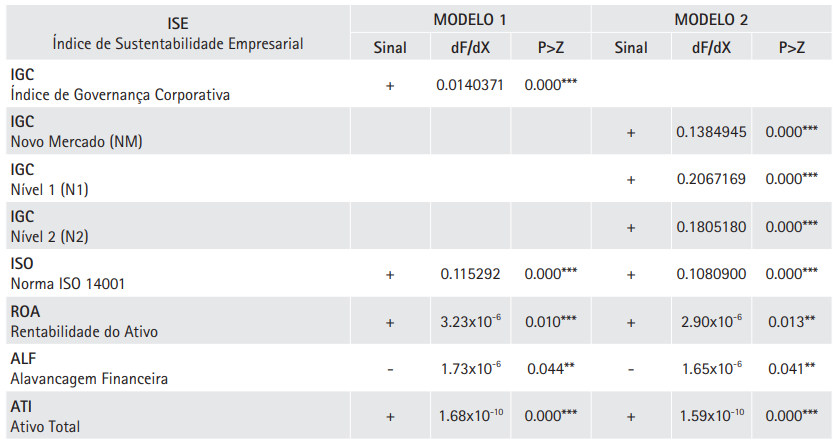The width and height of the screenshot is (839, 447).
Task: Click the Norma ISO 14001 row label
Action: pos(67,284)
